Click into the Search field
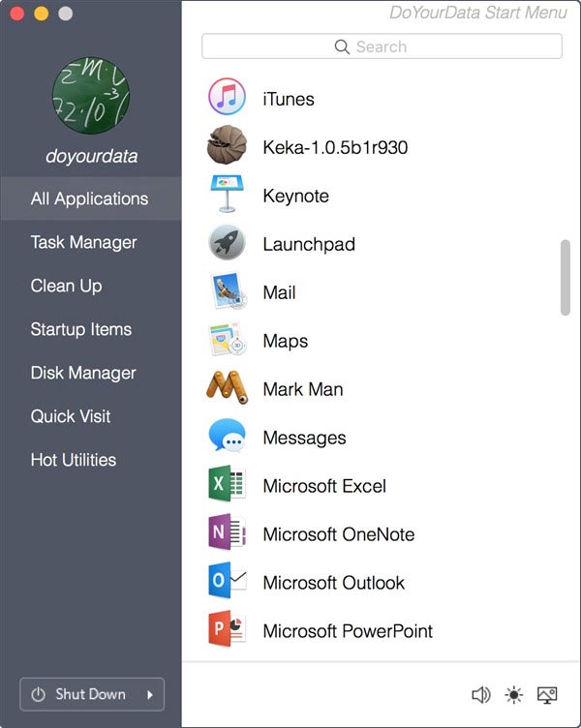581x728 pixels. (382, 46)
